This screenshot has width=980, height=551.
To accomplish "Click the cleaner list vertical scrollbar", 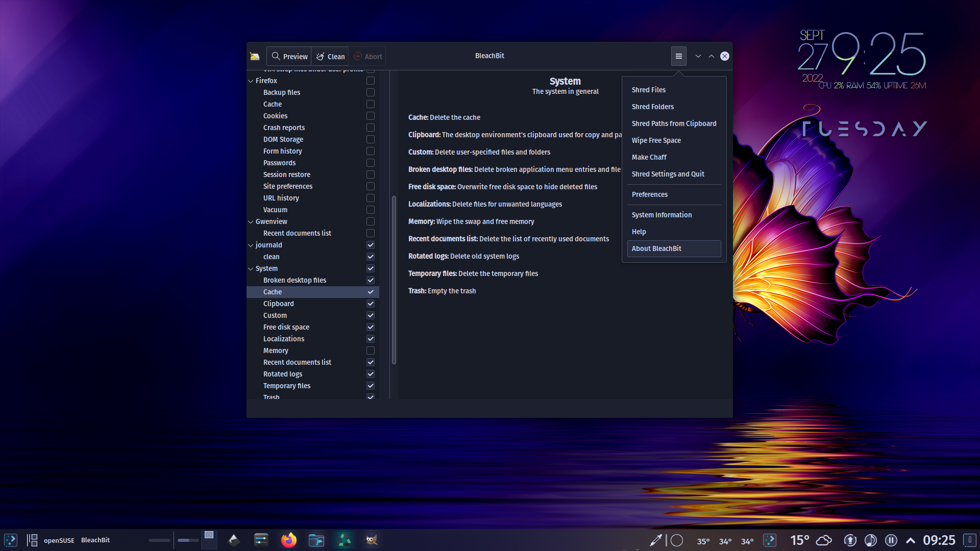I will [394, 280].
